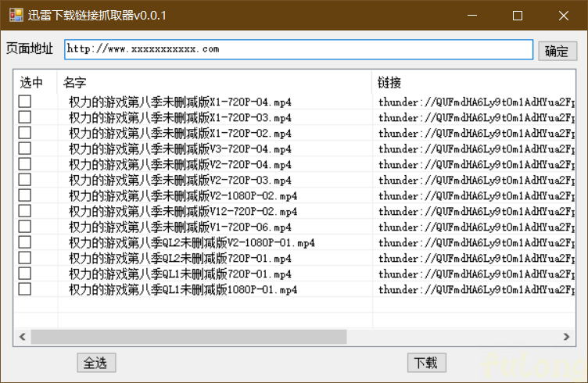The width and height of the screenshot is (588, 383).
Task: Select file name 权力的游戏第八季未删减版V2-720P-03.mp4
Action: point(180,181)
